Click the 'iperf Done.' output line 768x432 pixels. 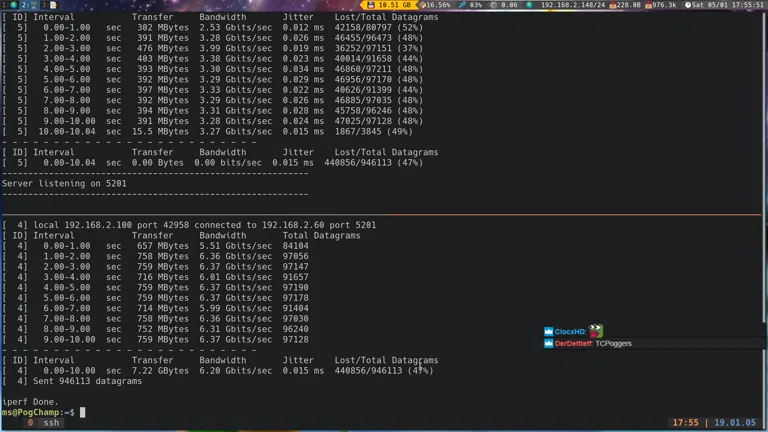30,402
